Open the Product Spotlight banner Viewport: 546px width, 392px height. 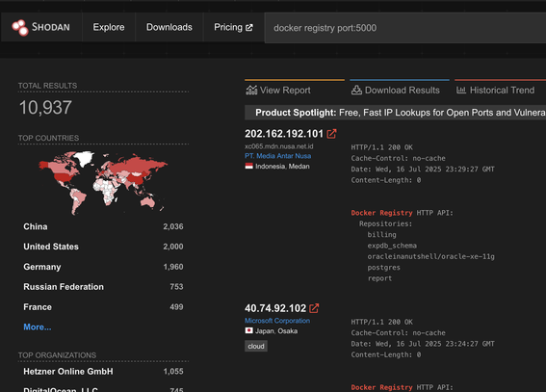pyautogui.click(x=395, y=113)
